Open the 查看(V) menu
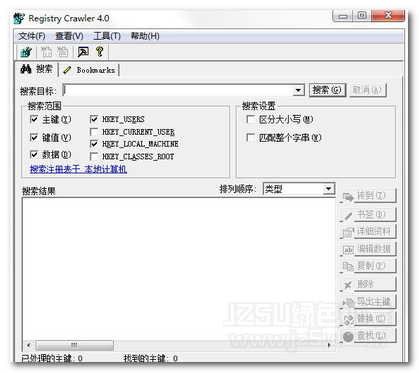The height and width of the screenshot is (373, 419). coord(69,36)
